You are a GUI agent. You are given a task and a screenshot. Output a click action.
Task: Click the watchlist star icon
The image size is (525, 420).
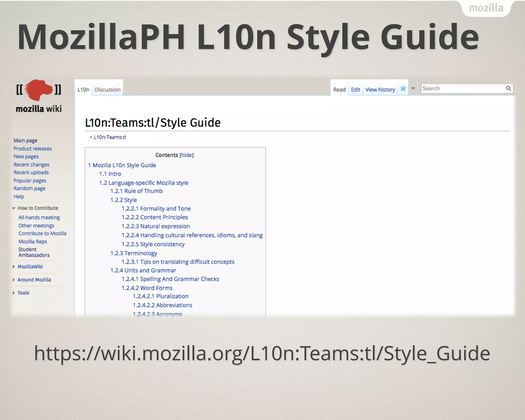pyautogui.click(x=403, y=88)
